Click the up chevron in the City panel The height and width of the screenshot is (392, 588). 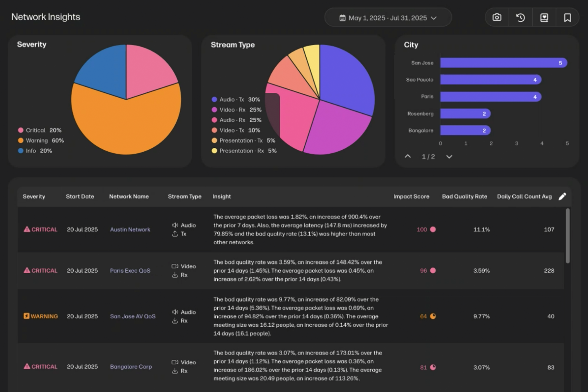(407, 157)
